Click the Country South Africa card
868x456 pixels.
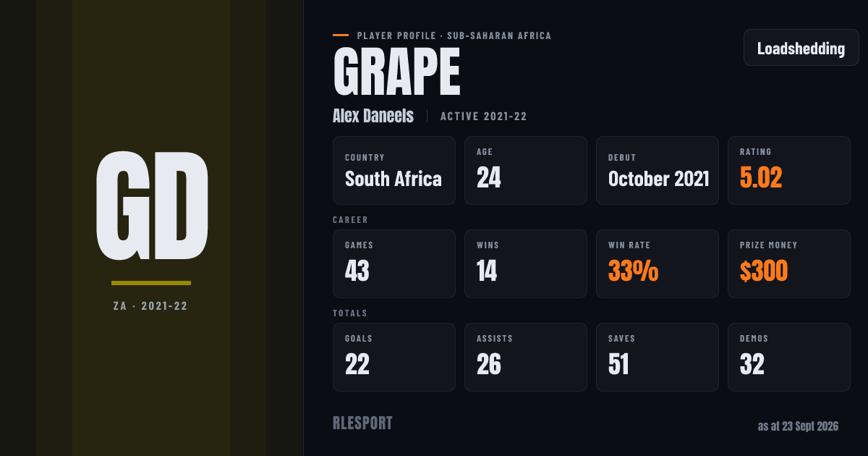click(394, 170)
